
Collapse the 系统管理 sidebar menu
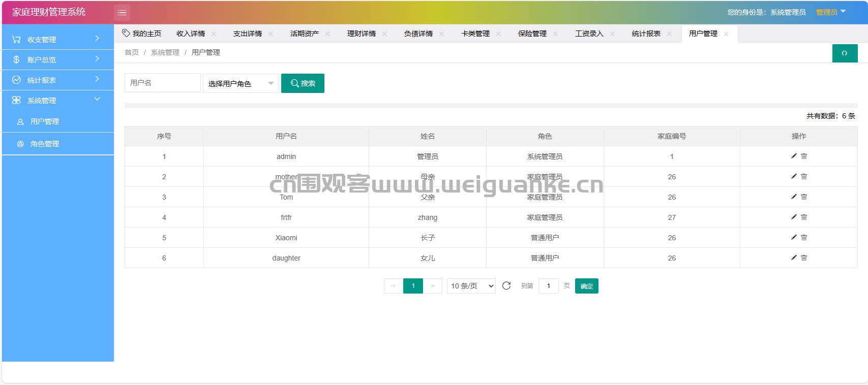click(x=58, y=100)
